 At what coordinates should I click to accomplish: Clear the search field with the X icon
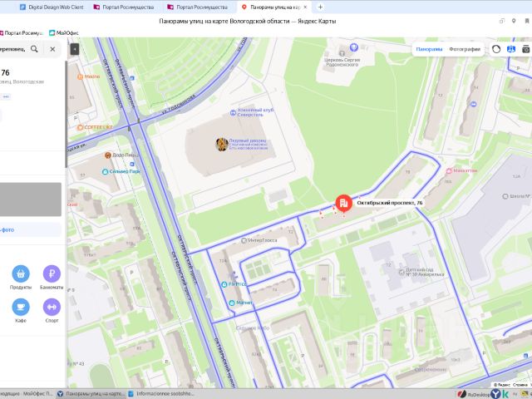point(52,49)
